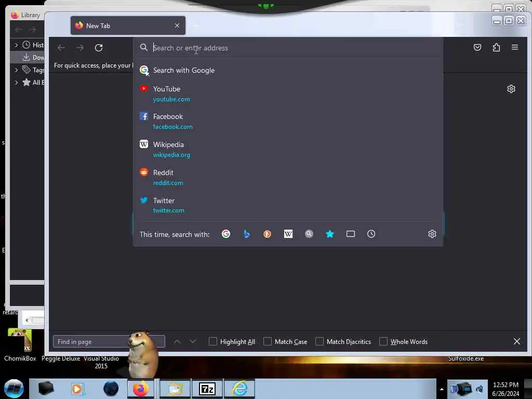Search this time with Google icon

coord(226,234)
